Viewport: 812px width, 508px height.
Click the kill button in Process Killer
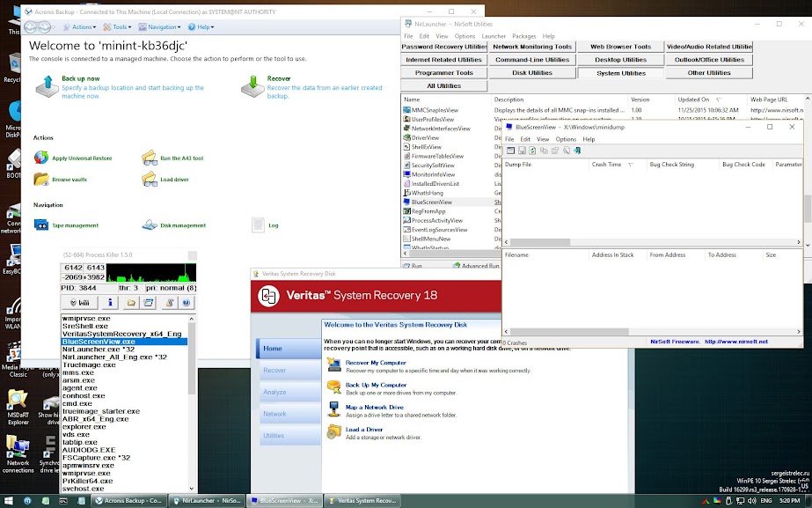tap(80, 302)
